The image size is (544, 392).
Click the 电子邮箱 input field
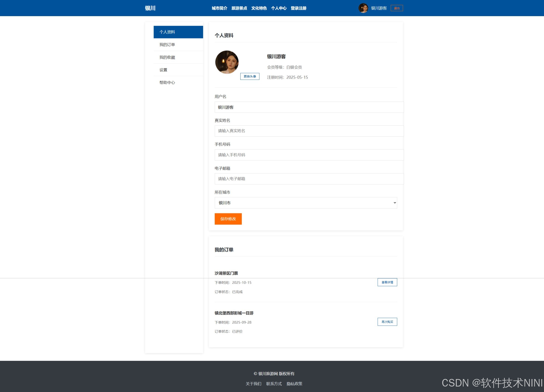click(309, 179)
